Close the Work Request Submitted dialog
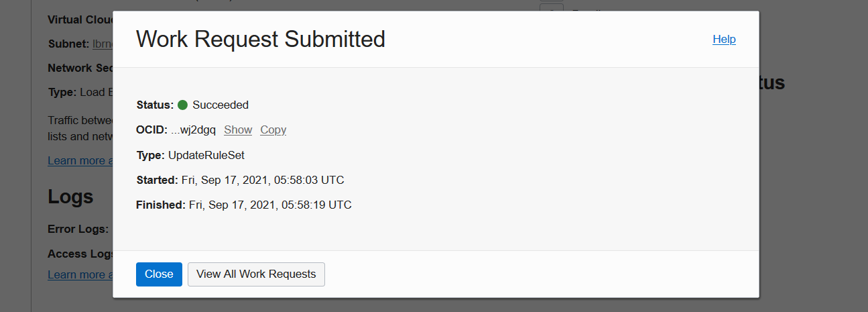Viewport: 868px width, 312px height. tap(159, 274)
